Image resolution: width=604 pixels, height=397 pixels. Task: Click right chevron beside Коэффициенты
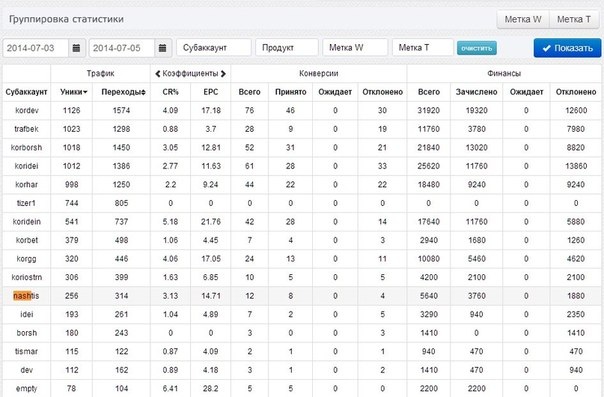pos(223,74)
